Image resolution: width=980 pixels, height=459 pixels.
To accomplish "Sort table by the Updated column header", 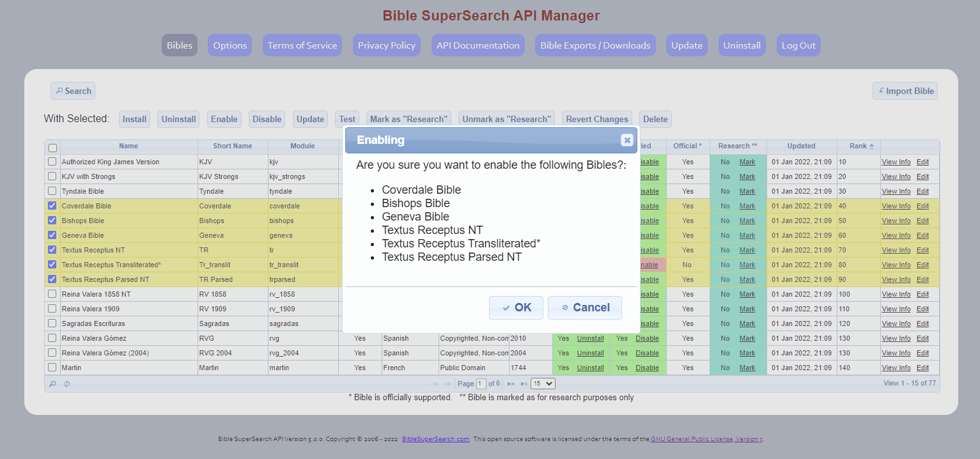I will click(802, 146).
